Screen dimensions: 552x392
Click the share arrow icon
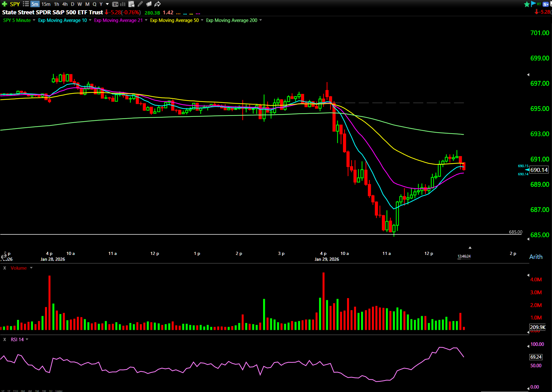(x=158, y=4)
